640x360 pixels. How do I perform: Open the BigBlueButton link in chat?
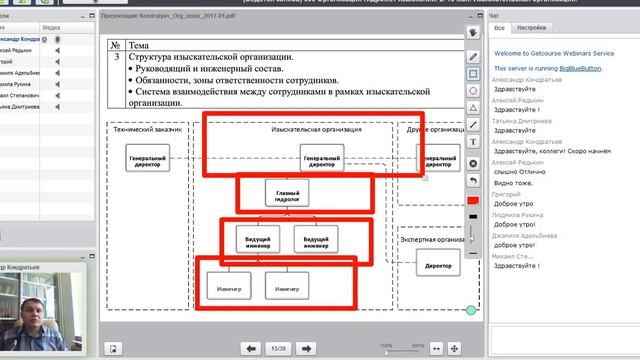click(x=580, y=69)
